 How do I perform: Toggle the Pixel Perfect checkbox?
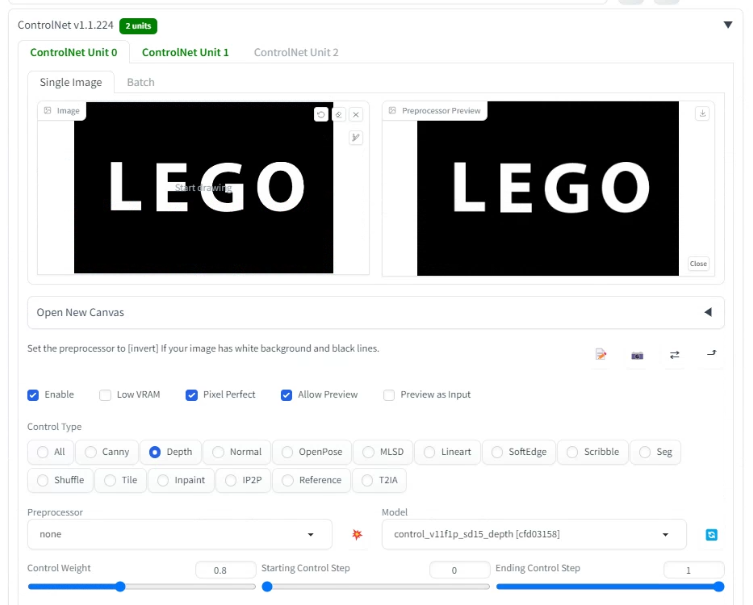tap(192, 395)
